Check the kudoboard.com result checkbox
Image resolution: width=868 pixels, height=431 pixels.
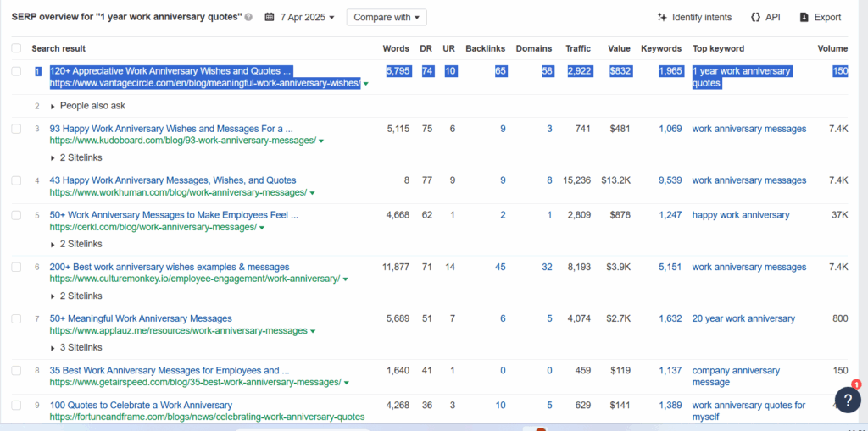[x=17, y=129]
